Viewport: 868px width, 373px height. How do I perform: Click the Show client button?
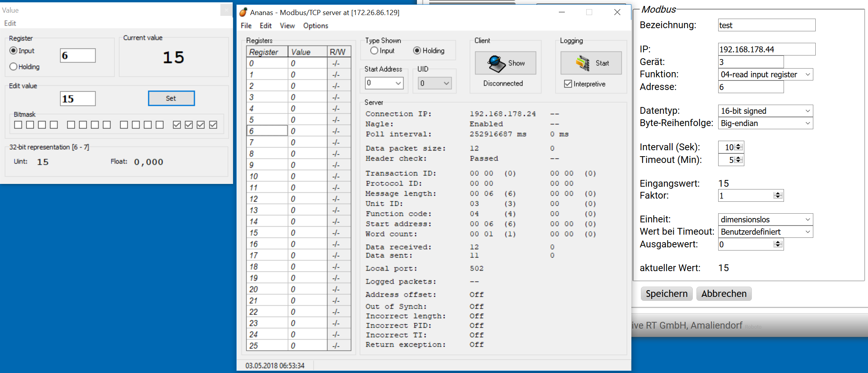[505, 63]
